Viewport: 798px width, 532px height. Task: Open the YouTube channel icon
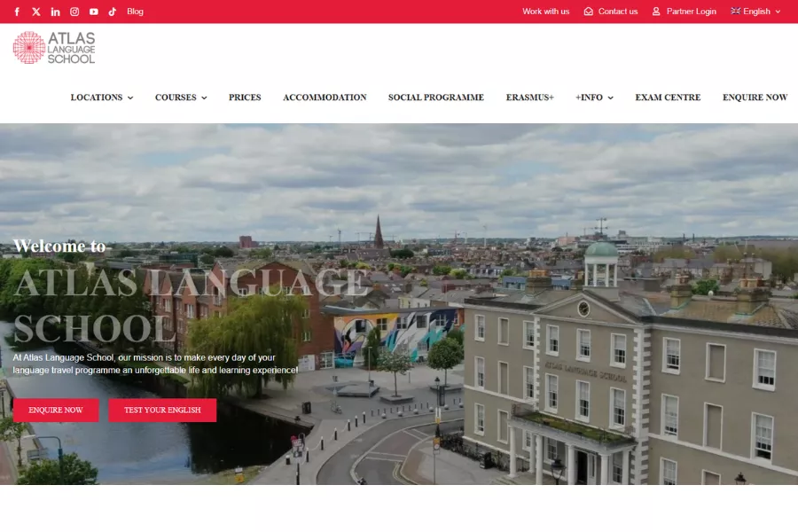pyautogui.click(x=94, y=12)
